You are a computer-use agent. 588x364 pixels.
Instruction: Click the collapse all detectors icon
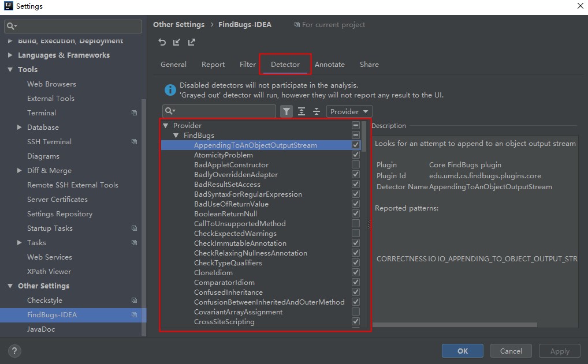coord(317,111)
